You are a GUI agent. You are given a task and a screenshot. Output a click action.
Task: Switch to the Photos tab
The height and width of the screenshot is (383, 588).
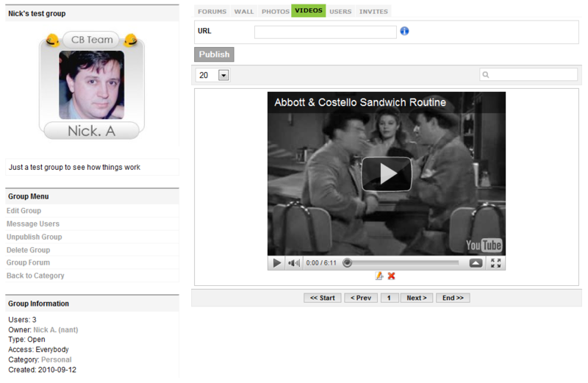coord(275,12)
